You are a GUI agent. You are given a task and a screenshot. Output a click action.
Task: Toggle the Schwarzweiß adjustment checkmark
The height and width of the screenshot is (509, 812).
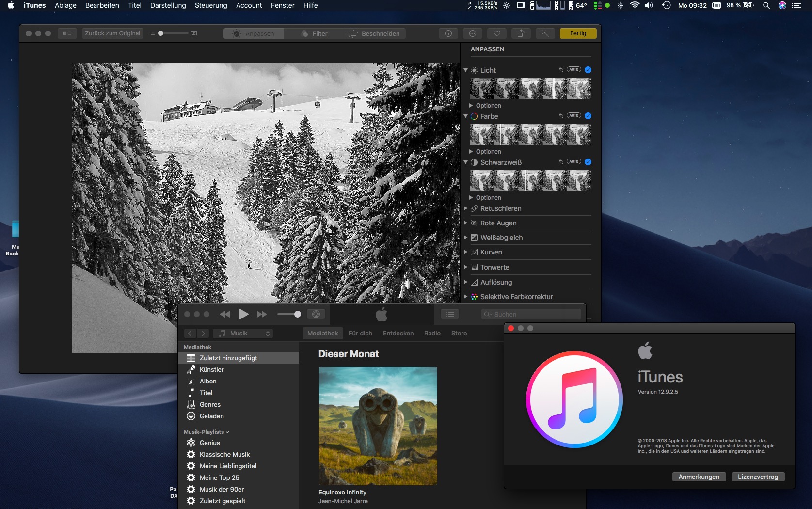click(588, 162)
